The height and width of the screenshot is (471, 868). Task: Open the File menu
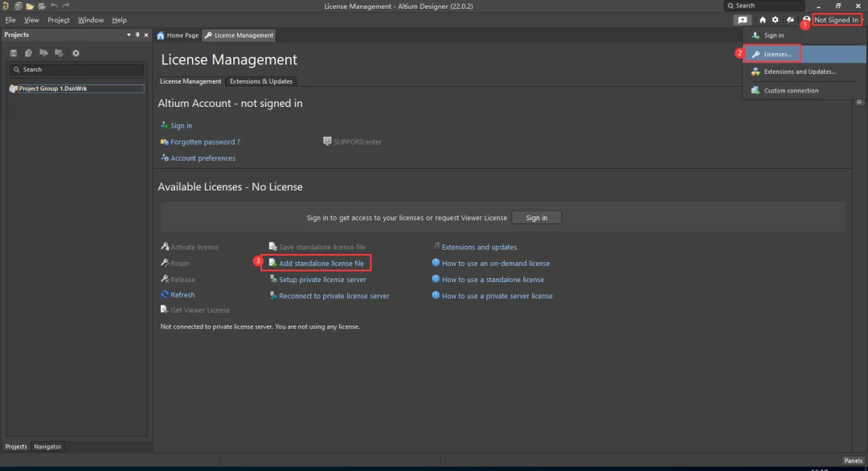(x=10, y=20)
